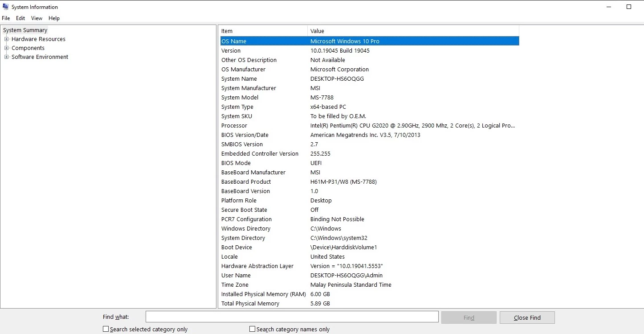Select the Other OS Description row
644x334 pixels.
[x=369, y=60]
